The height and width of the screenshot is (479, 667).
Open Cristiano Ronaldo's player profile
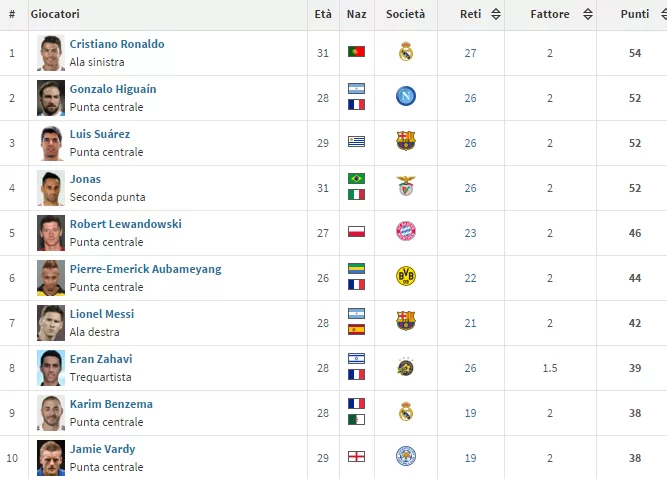pyautogui.click(x=117, y=44)
